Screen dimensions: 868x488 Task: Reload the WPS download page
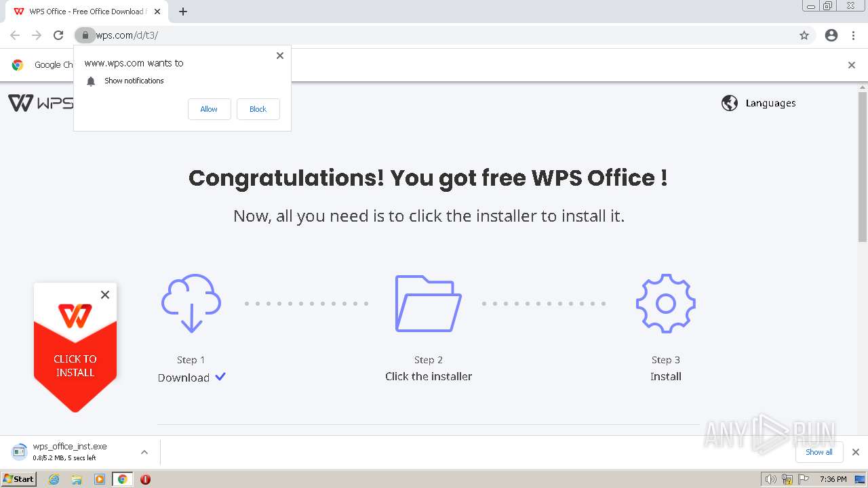coord(58,35)
